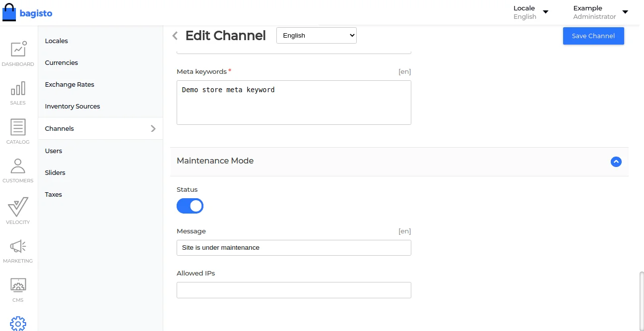Click the Settings gear icon
The width and height of the screenshot is (644, 331).
click(18, 323)
